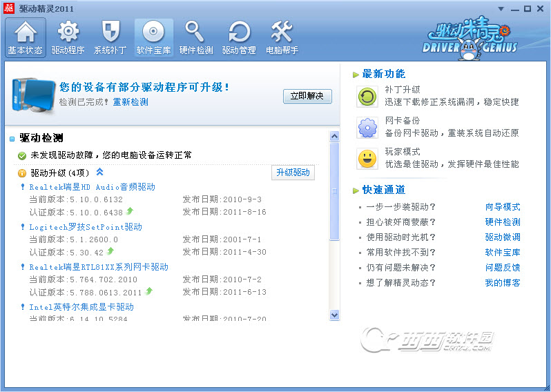Image resolution: width=551 pixels, height=392 pixels.
Task: Click 升级驱动 button
Action: pos(293,173)
